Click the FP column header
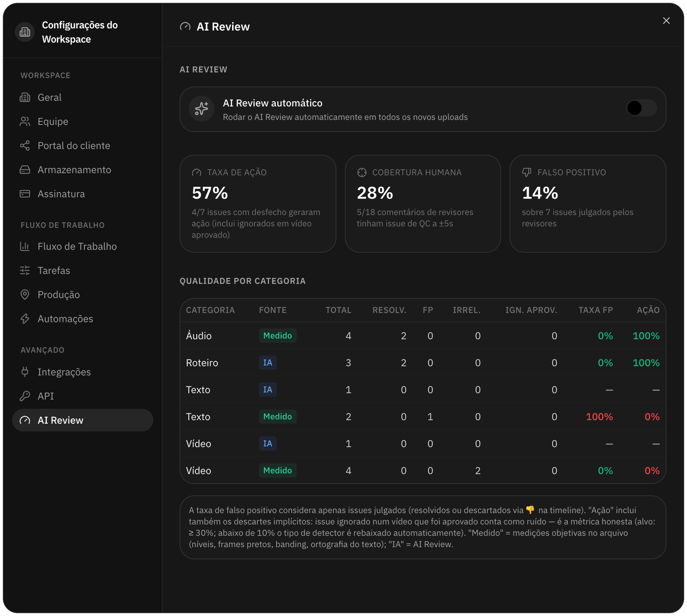The image size is (687, 616). (428, 310)
